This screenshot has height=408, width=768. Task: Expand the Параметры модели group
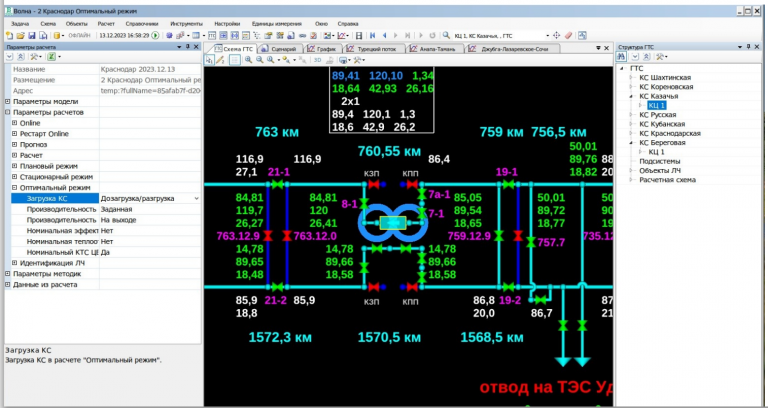8,101
